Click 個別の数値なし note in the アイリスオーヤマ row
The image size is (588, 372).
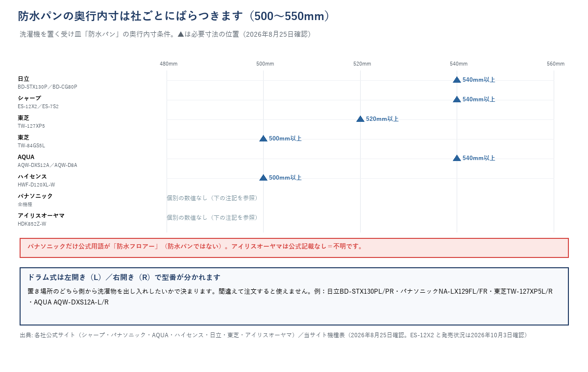212,217
